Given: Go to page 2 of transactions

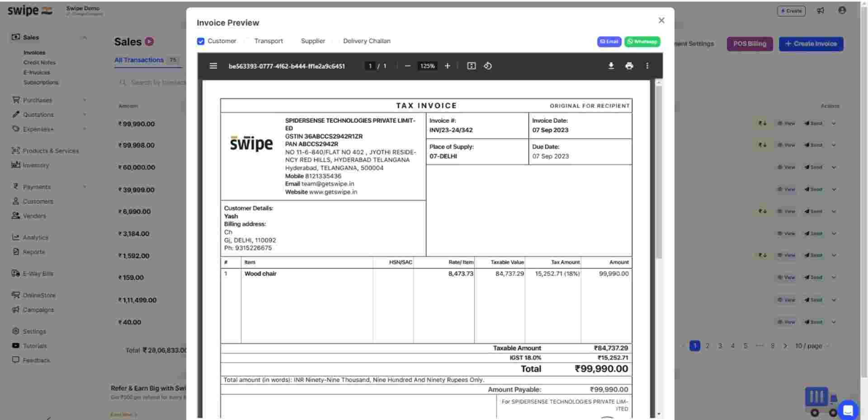Looking at the screenshot, I should pos(708,346).
